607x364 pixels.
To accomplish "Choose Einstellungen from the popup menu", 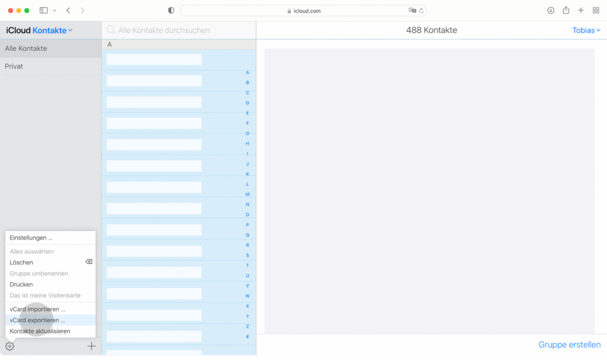I will coord(50,237).
